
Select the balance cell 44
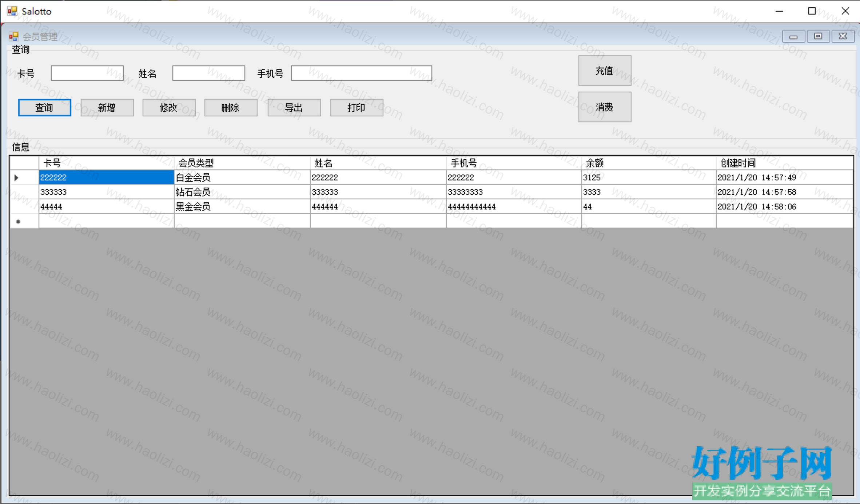(649, 207)
